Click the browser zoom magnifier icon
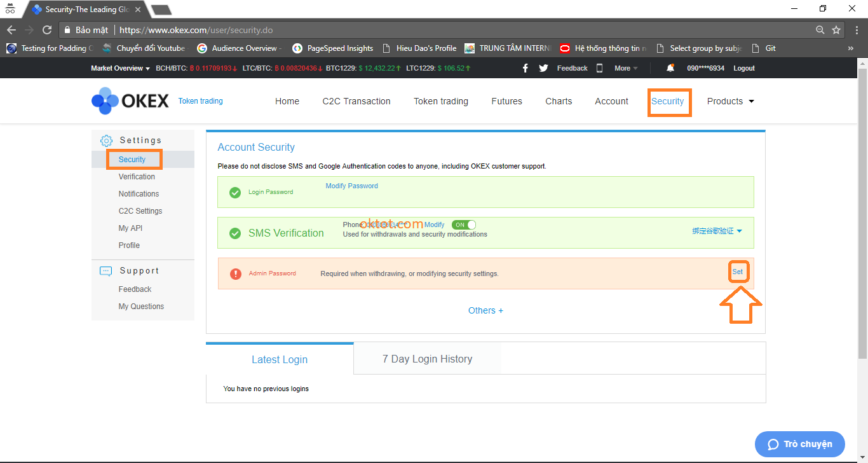Image resolution: width=868 pixels, height=463 pixels. 820,30
